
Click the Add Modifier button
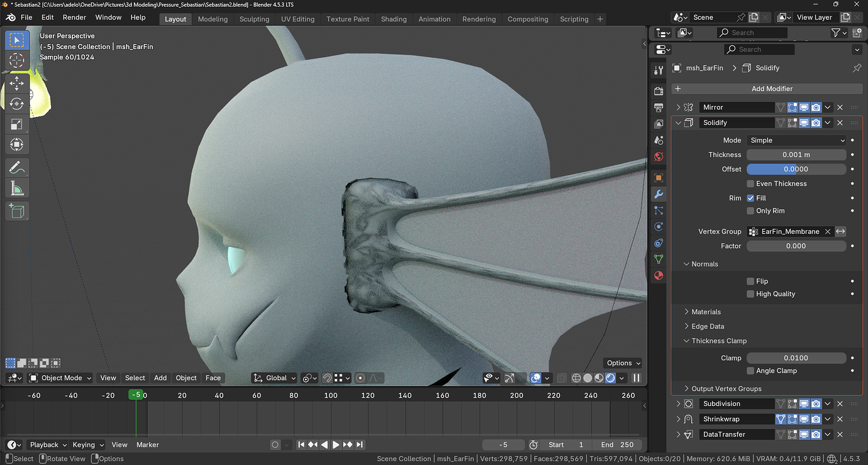point(767,89)
